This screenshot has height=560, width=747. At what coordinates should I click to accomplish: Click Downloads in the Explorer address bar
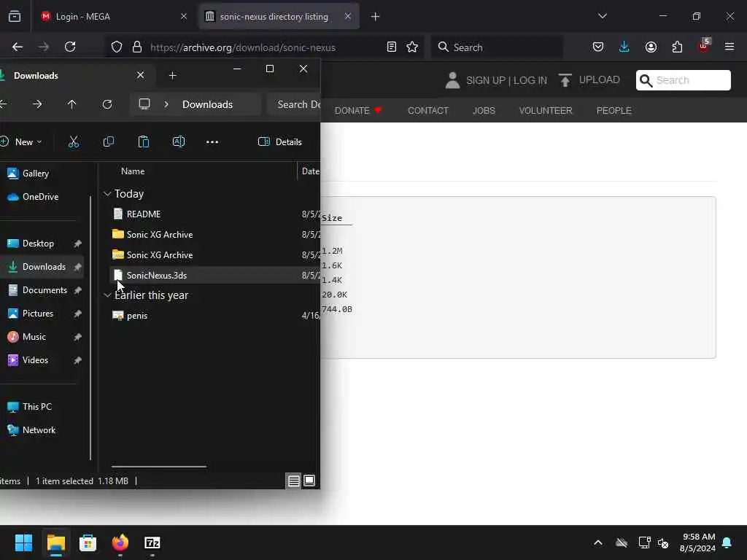click(x=207, y=104)
